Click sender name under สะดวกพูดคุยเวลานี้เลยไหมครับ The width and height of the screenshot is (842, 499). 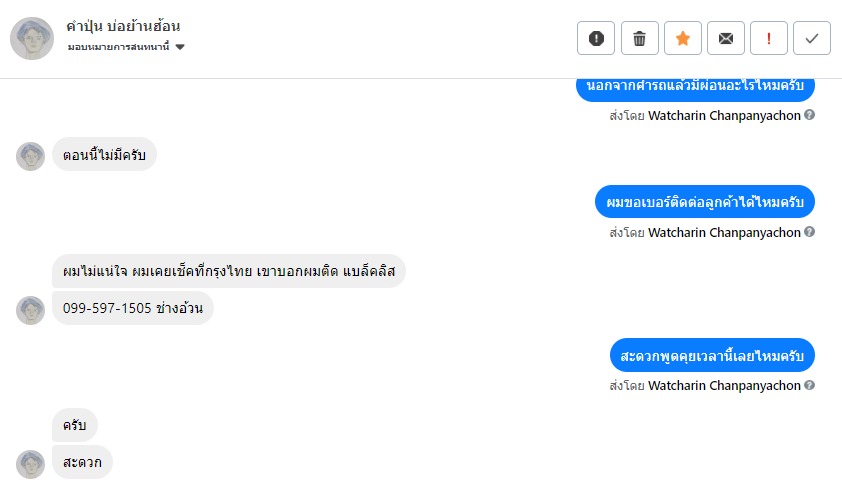tap(724, 385)
